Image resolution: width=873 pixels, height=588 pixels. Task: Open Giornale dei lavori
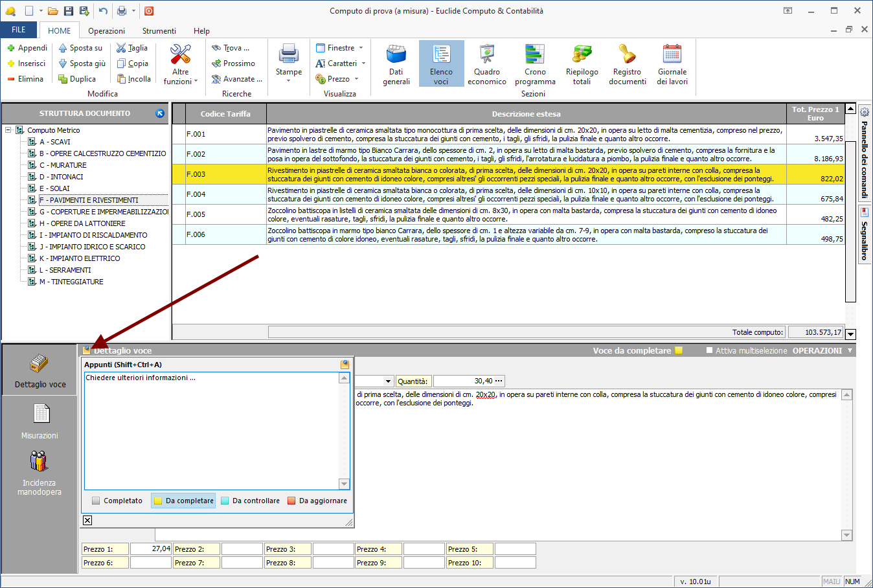[672, 64]
